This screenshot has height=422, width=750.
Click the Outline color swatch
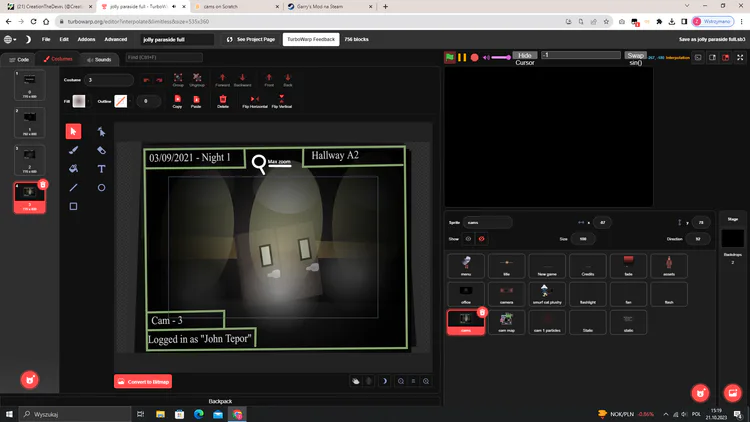tap(121, 101)
